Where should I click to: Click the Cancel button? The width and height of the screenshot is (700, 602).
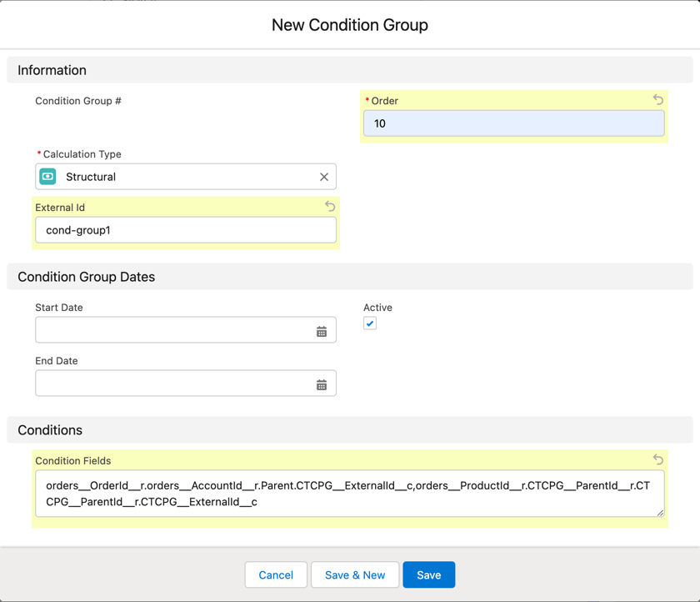(275, 574)
